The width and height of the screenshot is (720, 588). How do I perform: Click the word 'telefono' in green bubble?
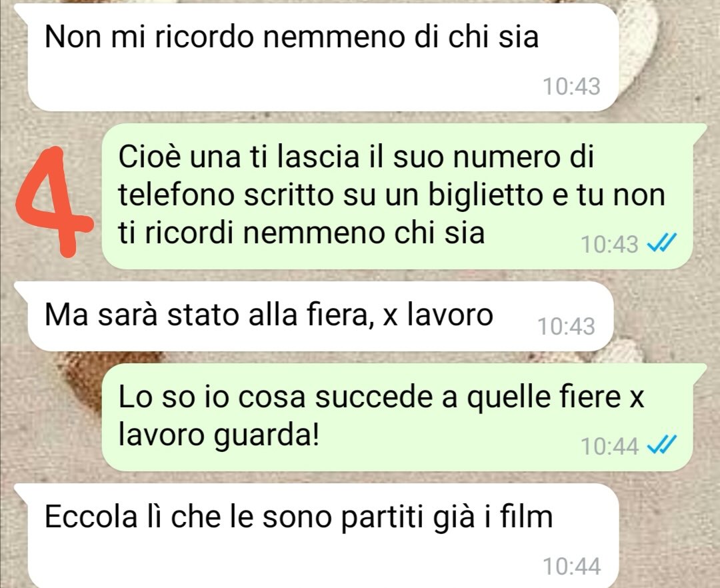pos(176,195)
